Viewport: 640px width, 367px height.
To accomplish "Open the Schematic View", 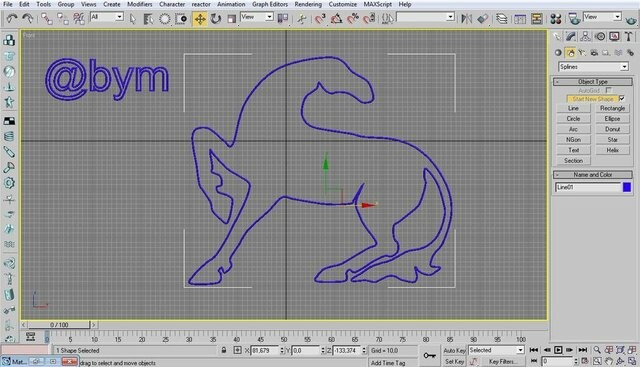I will pyautogui.click(x=536, y=18).
